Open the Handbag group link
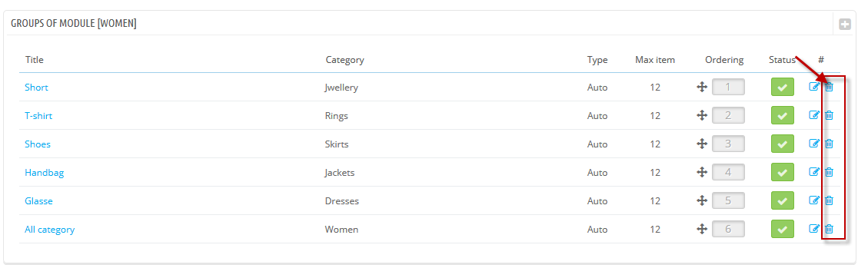Viewport: 868px width, 278px height. pyautogui.click(x=45, y=173)
